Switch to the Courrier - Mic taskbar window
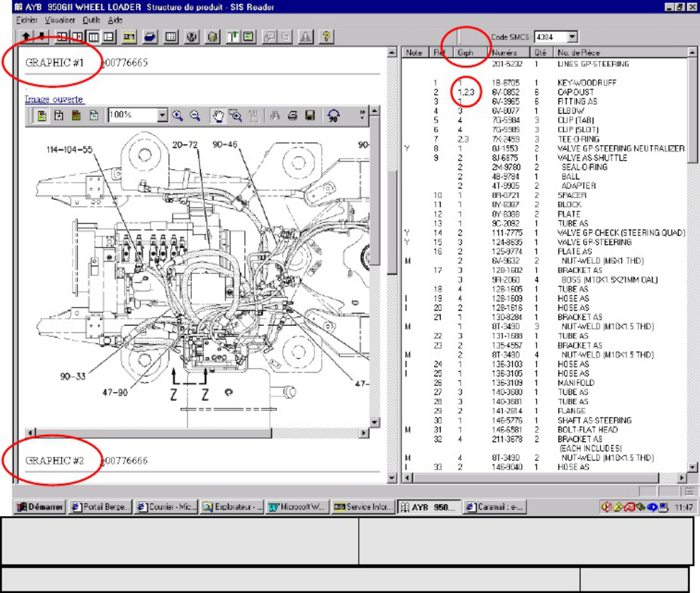Screen dimensions: 700x593 coord(166,507)
